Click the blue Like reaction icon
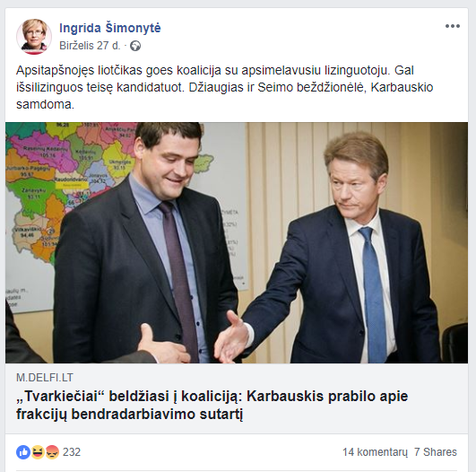476x472 pixels. tap(23, 452)
